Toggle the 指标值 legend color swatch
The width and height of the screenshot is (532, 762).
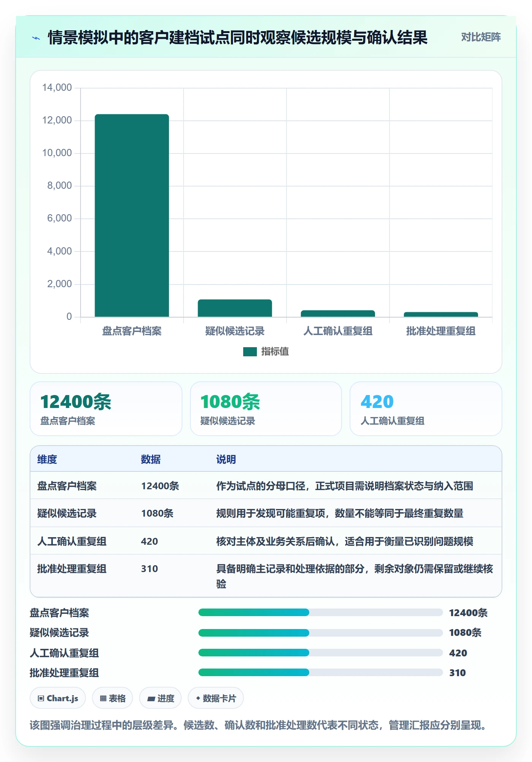[x=250, y=352]
